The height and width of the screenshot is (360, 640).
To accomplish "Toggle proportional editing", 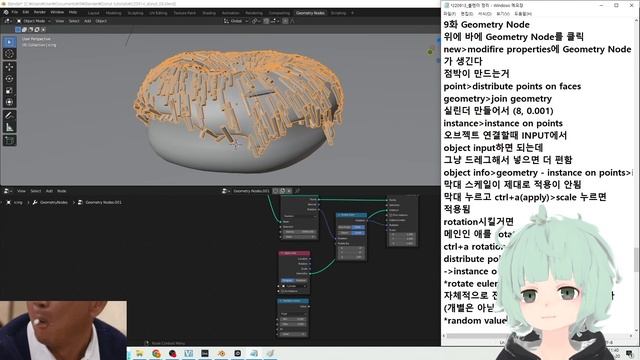I will pyautogui.click(x=285, y=21).
